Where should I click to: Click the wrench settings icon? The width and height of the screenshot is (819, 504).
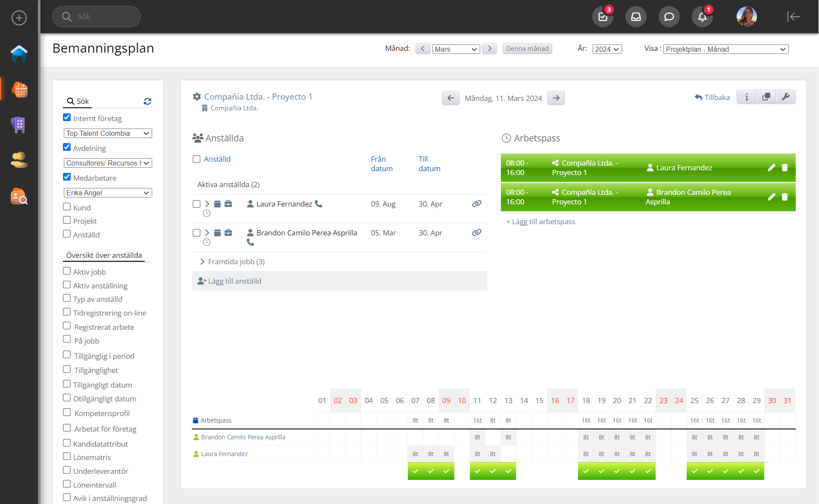[786, 97]
